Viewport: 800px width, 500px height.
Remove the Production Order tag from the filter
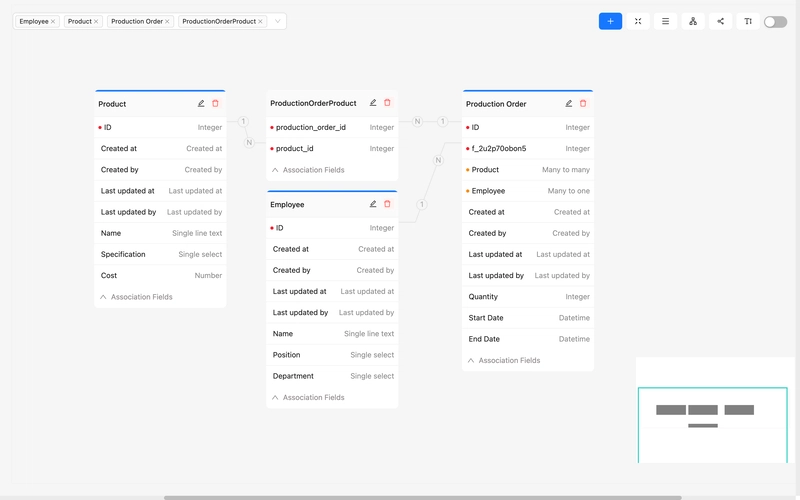(x=167, y=21)
